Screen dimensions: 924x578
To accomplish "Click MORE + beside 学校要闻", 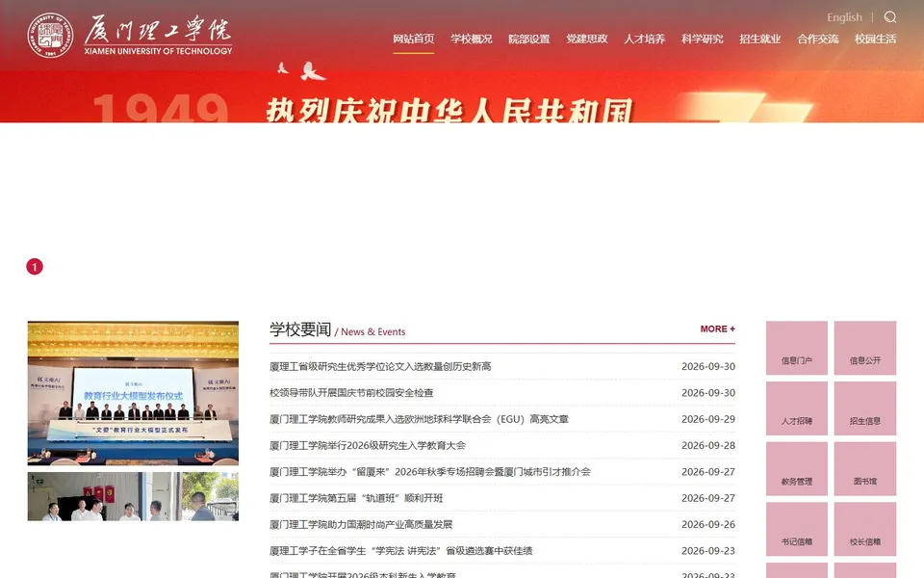I will 717,329.
